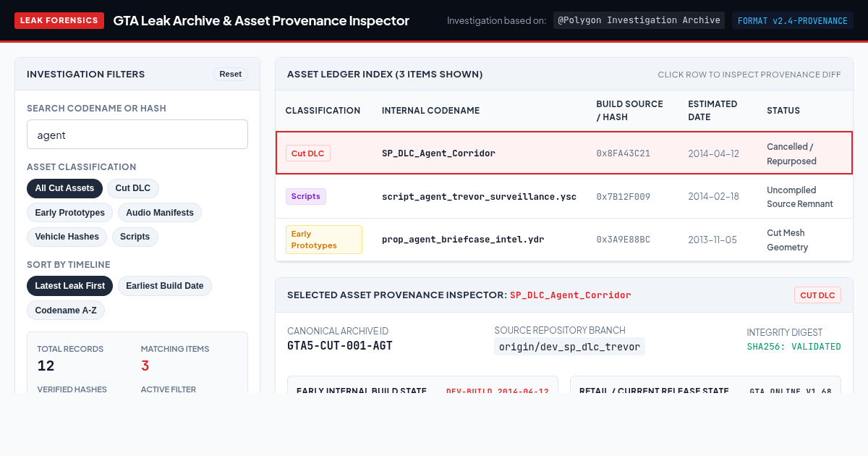
Task: Click the Matching Items value 3
Action: pos(145,366)
